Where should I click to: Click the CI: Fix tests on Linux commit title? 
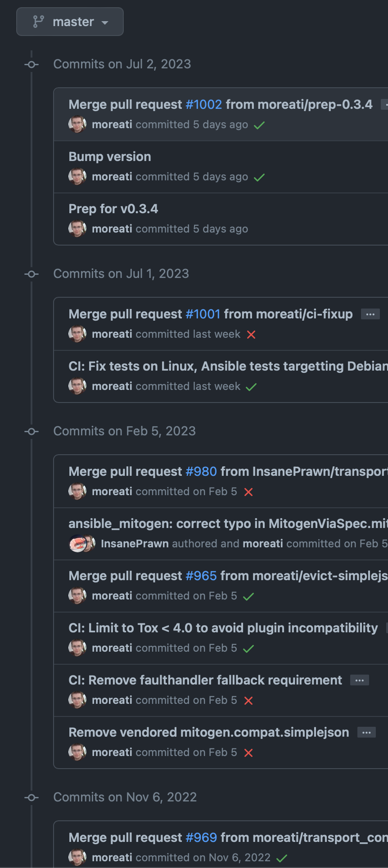coord(203,366)
